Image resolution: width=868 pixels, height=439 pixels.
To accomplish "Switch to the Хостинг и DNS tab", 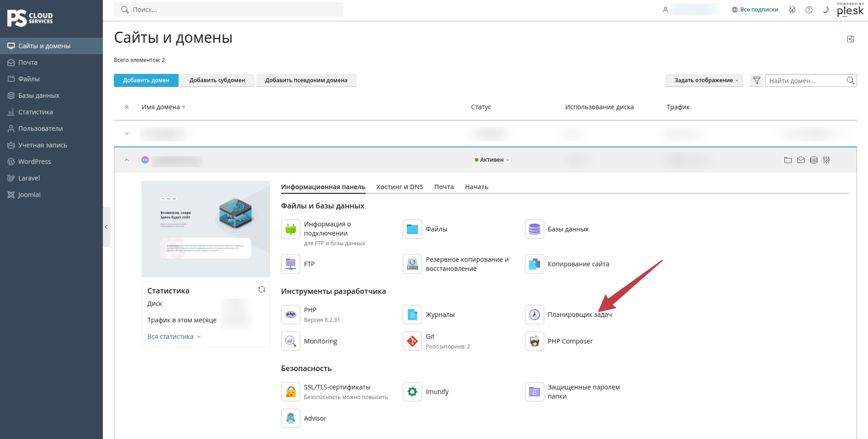I will [x=400, y=187].
